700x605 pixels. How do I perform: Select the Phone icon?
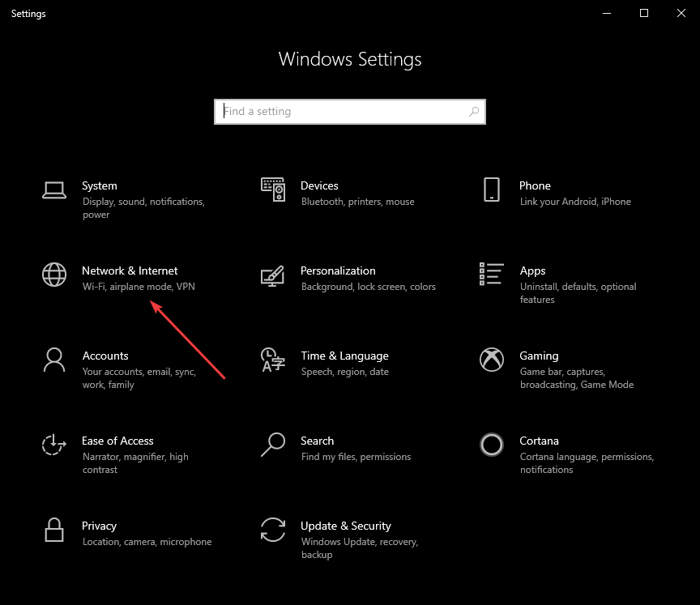(492, 190)
